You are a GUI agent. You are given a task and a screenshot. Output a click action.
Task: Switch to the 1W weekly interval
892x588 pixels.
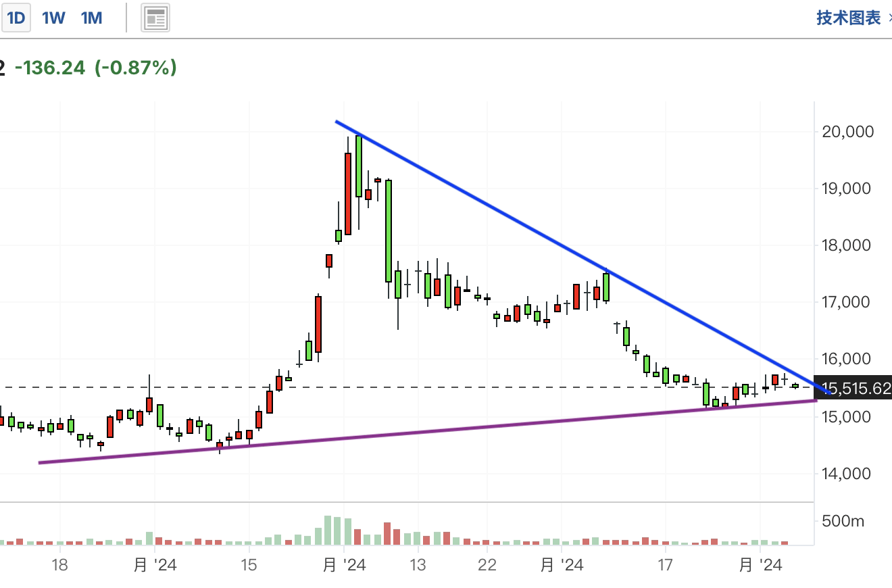tap(53, 18)
